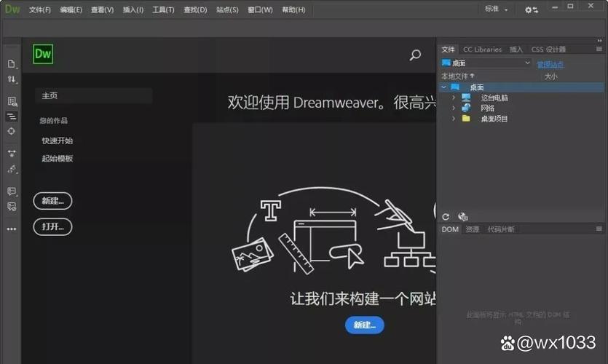Screen dimensions: 608x364
Task: Open the files panel options menu icon
Action: pyautogui.click(x=599, y=49)
